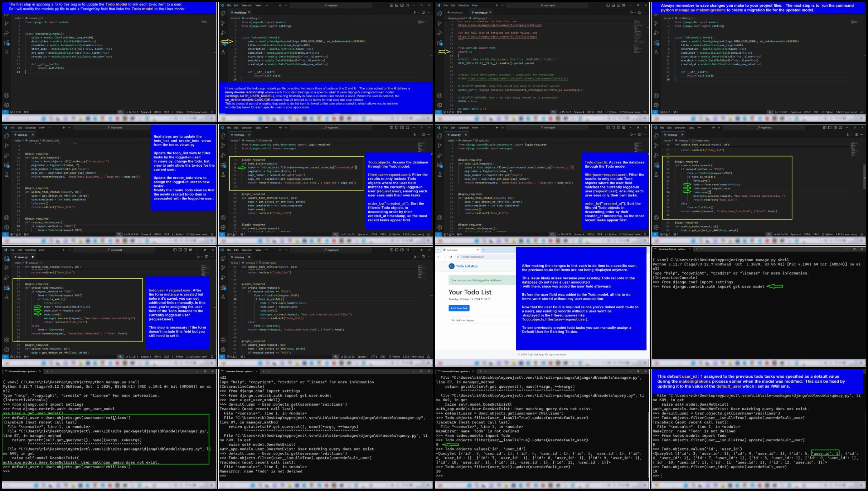Open the docs.djangoproject.com topics/settings link

click(500, 25)
